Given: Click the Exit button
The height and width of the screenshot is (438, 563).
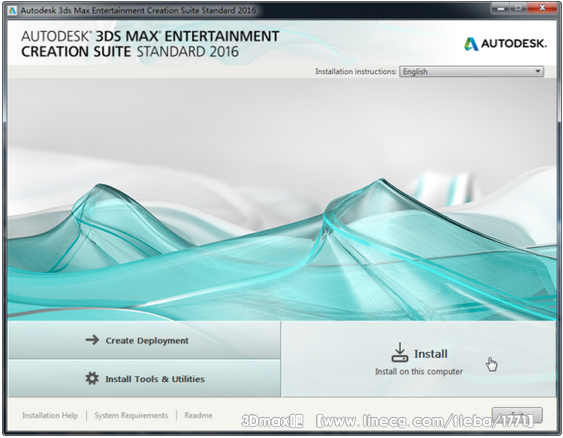Looking at the screenshot, I should [x=517, y=415].
